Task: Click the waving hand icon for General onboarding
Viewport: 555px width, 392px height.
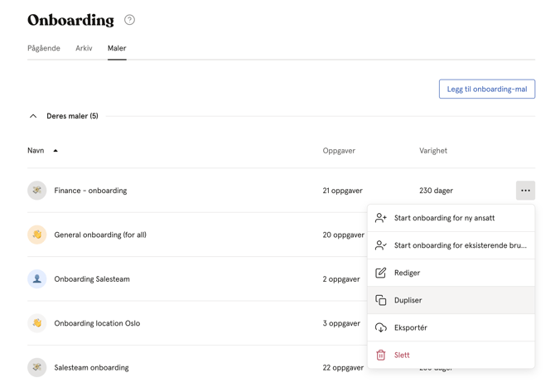Action: pos(37,235)
